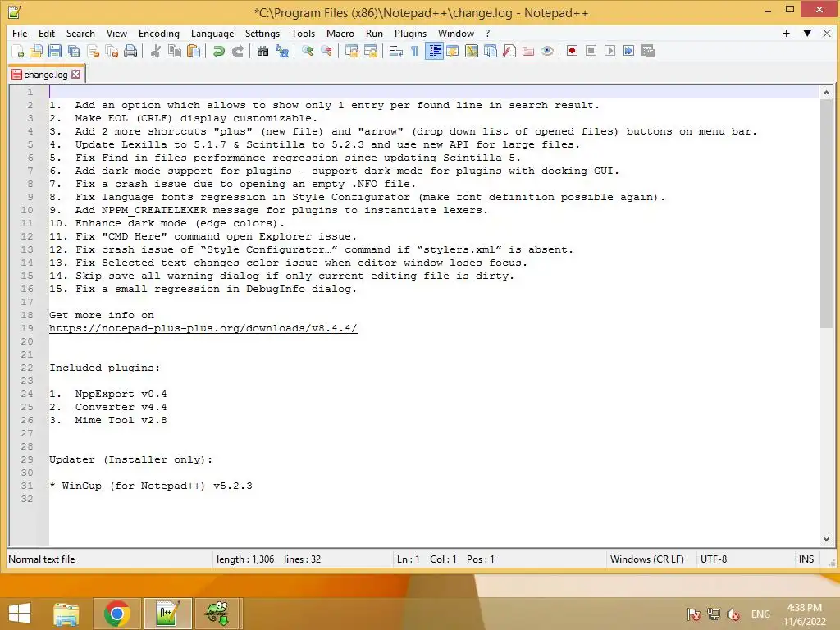Open the Replace toolbar icon
Viewport: 840px width, 630px height.
[x=282, y=51]
